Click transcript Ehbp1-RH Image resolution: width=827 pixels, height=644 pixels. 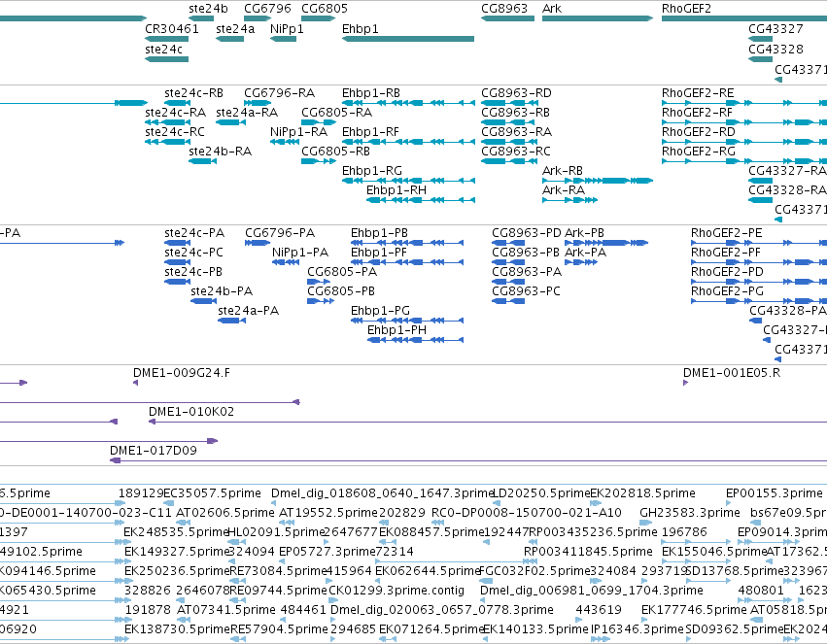coord(396,190)
